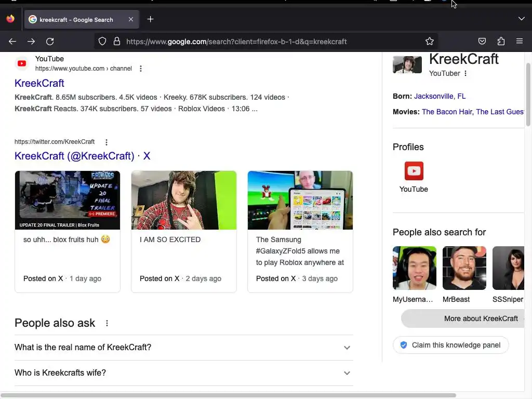Follow the Jacksonville, FL link

[x=440, y=96]
